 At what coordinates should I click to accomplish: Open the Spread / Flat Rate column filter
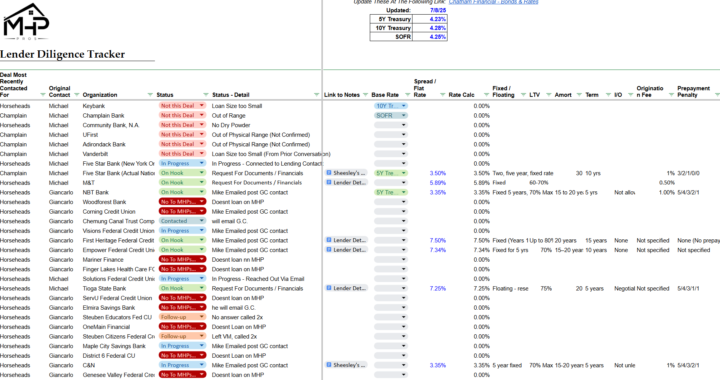pyautogui.click(x=443, y=95)
